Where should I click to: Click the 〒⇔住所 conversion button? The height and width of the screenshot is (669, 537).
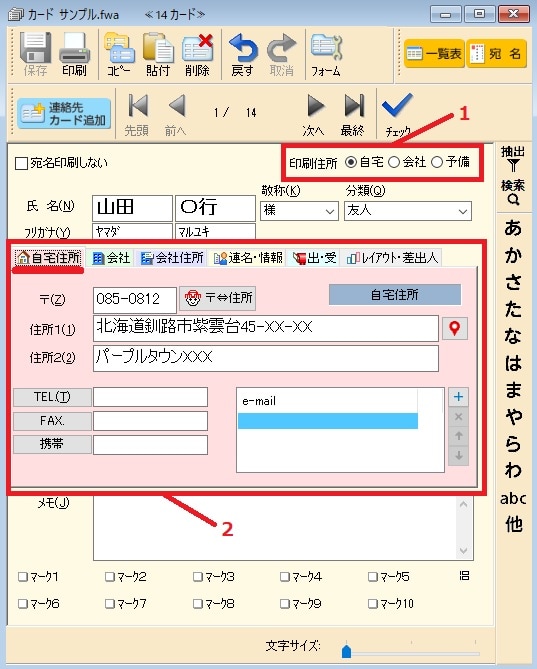(218, 298)
